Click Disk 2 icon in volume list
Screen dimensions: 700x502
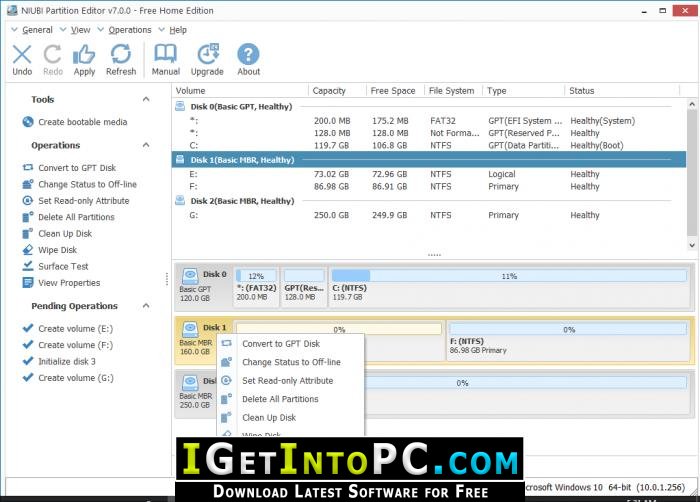point(180,201)
